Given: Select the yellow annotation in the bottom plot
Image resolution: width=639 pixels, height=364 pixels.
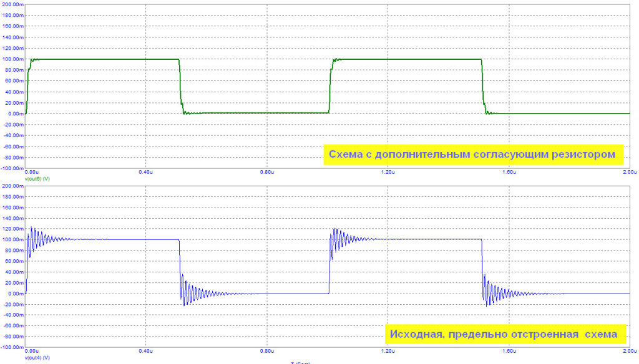Looking at the screenshot, I should (x=504, y=335).
